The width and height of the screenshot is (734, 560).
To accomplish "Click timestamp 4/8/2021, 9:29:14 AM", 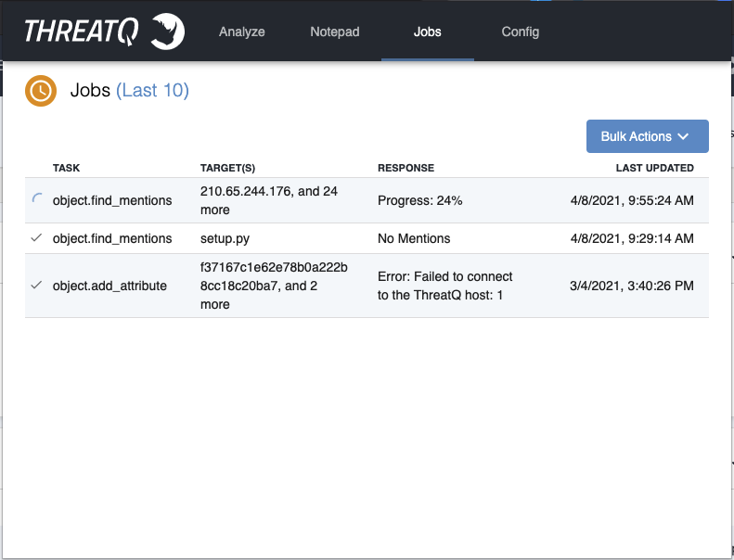I will tap(632, 238).
